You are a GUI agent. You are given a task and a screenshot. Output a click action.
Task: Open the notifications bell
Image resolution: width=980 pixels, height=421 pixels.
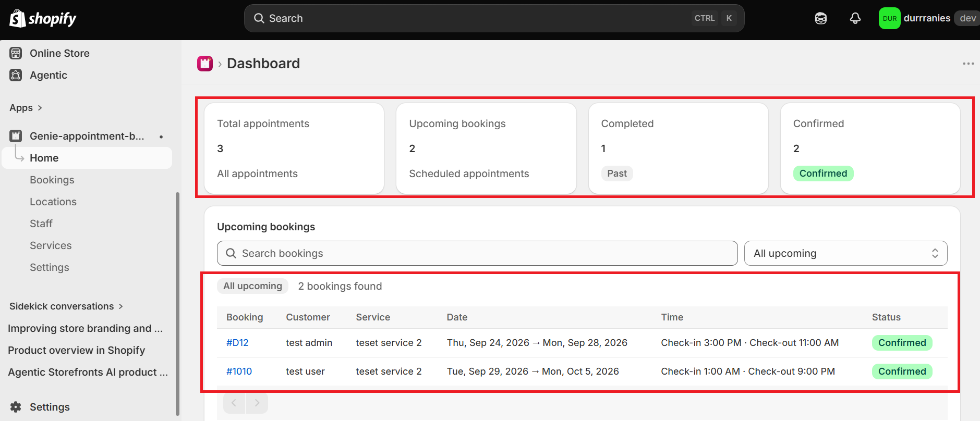coord(855,19)
